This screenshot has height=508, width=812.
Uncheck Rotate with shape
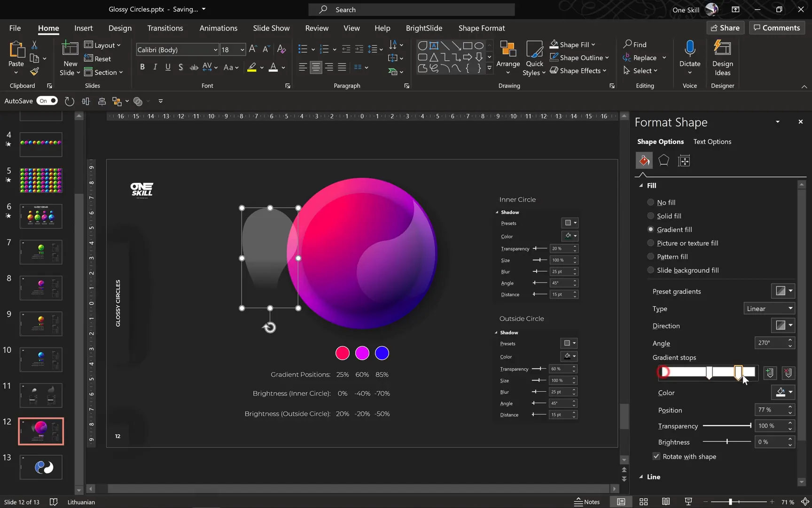656,456
